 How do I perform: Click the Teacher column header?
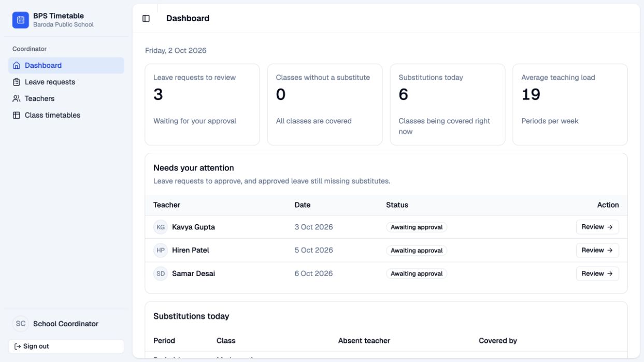(x=167, y=205)
